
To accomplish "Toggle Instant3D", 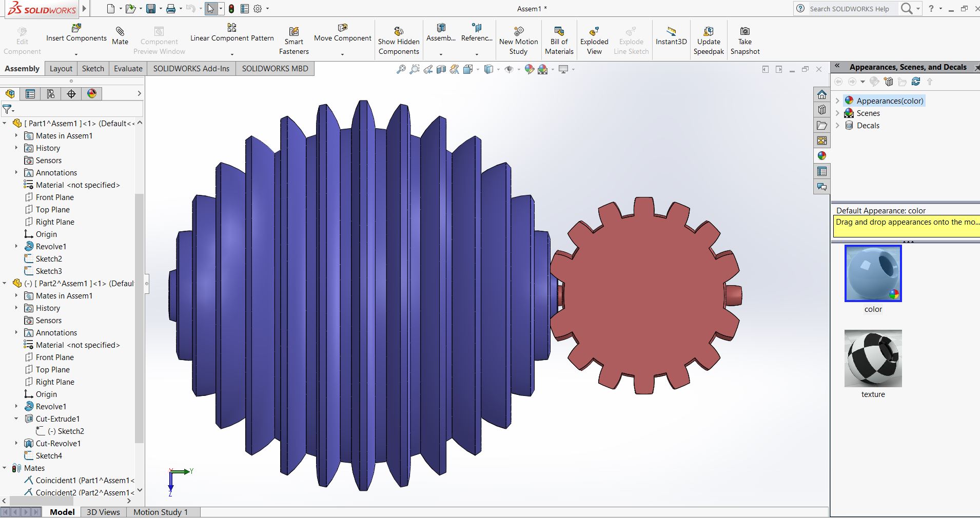I will (671, 36).
